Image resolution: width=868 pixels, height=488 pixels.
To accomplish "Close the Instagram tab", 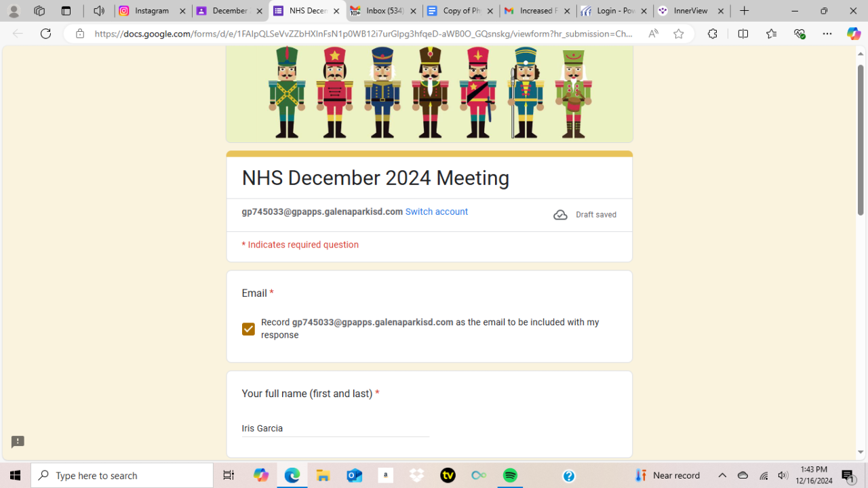I will (x=182, y=11).
